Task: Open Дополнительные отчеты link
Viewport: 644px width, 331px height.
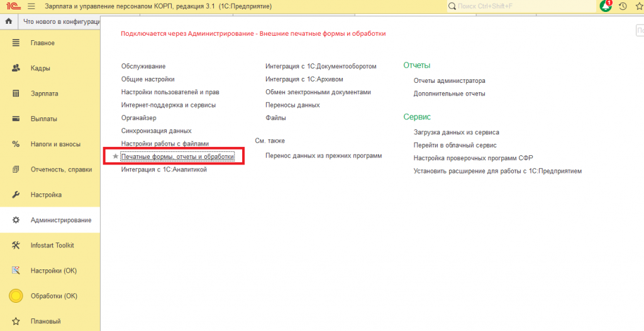Action: [x=449, y=94]
